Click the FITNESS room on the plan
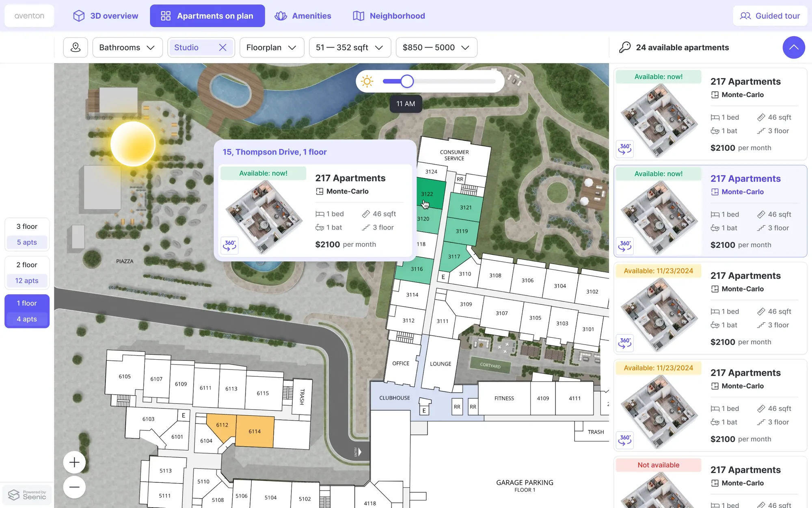Image resolution: width=812 pixels, height=508 pixels. tap(504, 398)
